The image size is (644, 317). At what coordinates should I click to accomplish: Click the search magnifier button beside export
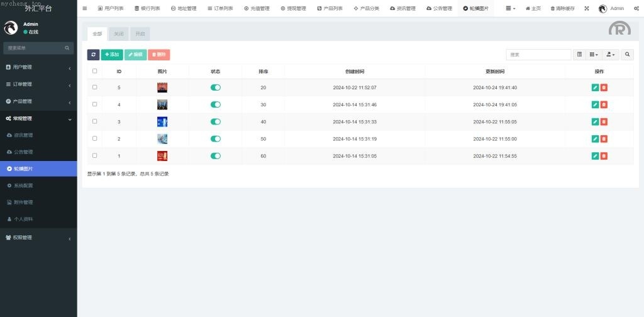click(628, 55)
